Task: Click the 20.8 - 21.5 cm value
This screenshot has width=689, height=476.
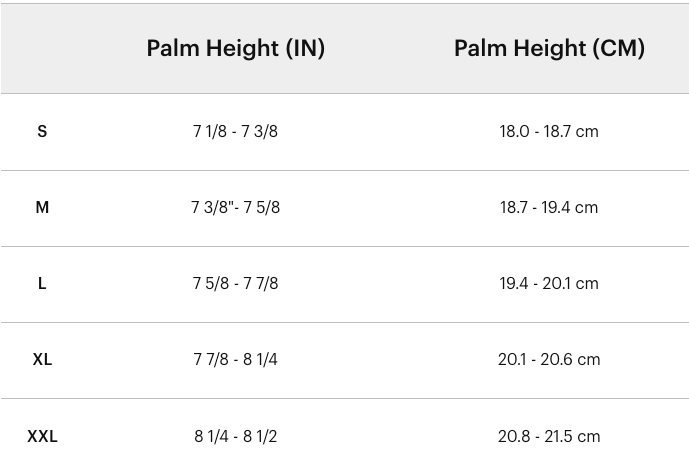Action: pos(549,436)
